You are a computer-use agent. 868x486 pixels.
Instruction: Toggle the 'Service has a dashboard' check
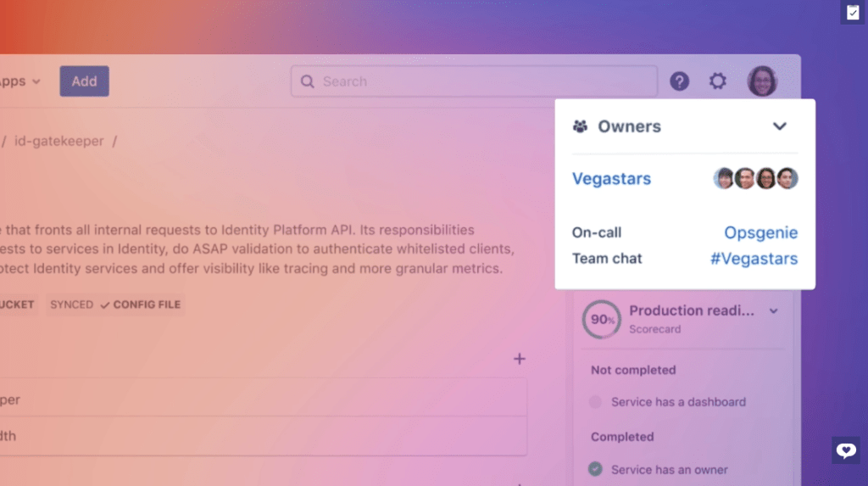[x=595, y=402]
